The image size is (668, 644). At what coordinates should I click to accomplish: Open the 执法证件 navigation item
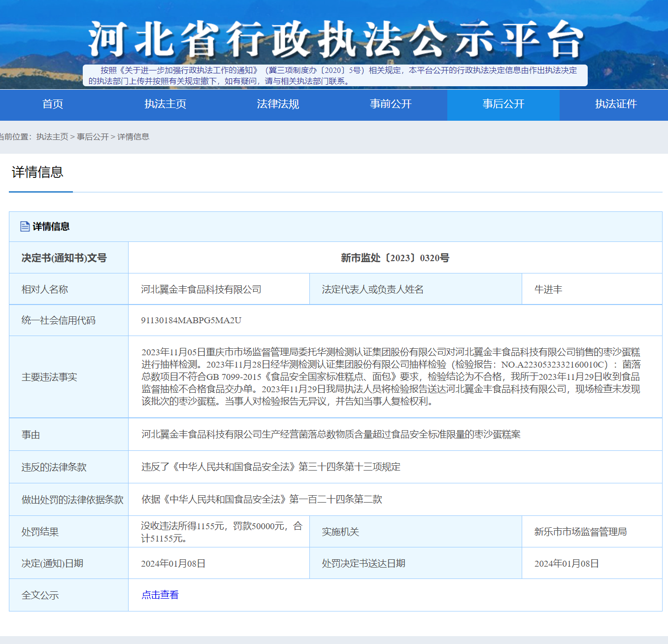coord(615,104)
